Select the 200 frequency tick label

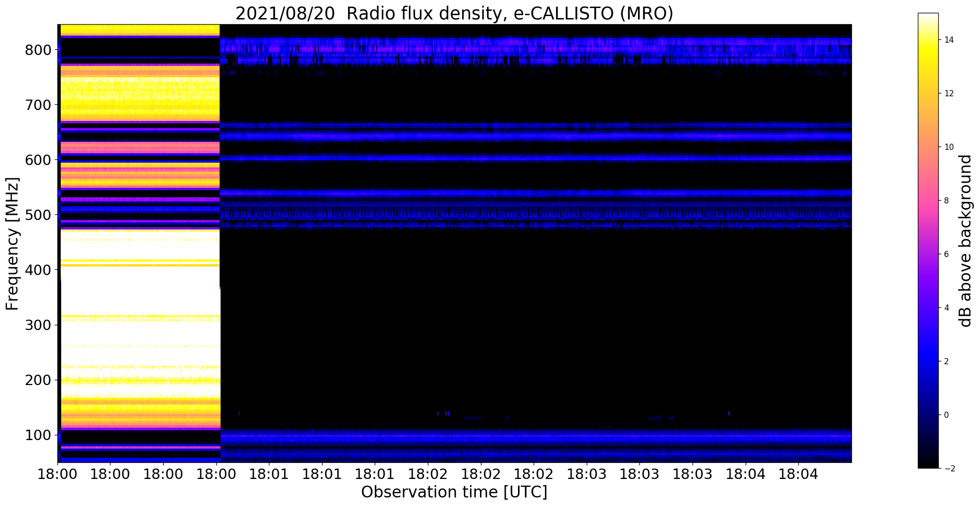pyautogui.click(x=37, y=380)
